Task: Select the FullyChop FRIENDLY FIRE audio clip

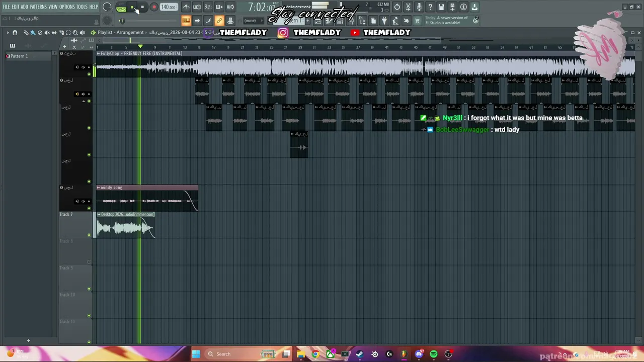Action: [366, 64]
